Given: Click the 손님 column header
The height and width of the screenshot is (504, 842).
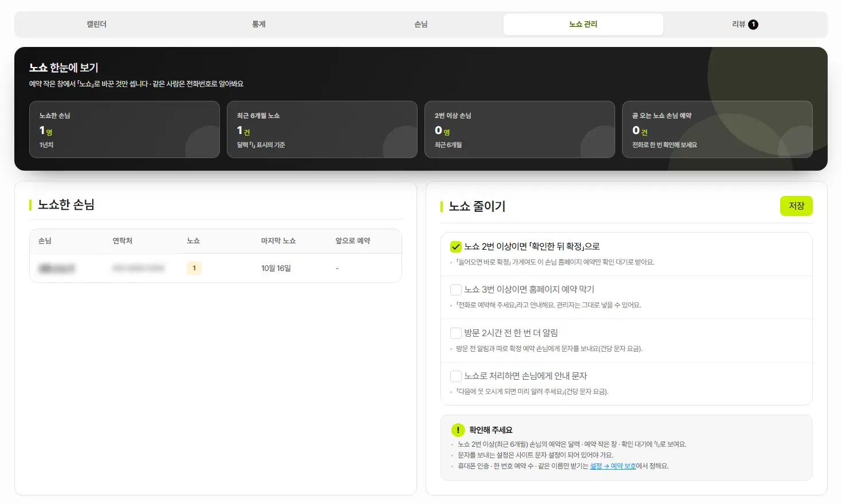Looking at the screenshot, I should [x=45, y=241].
